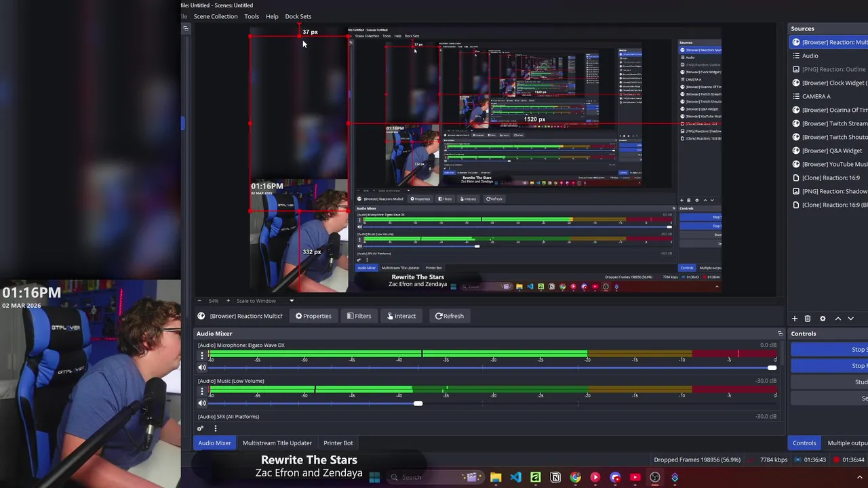
Task: Open YouTube app from taskbar
Action: pyautogui.click(x=635, y=477)
